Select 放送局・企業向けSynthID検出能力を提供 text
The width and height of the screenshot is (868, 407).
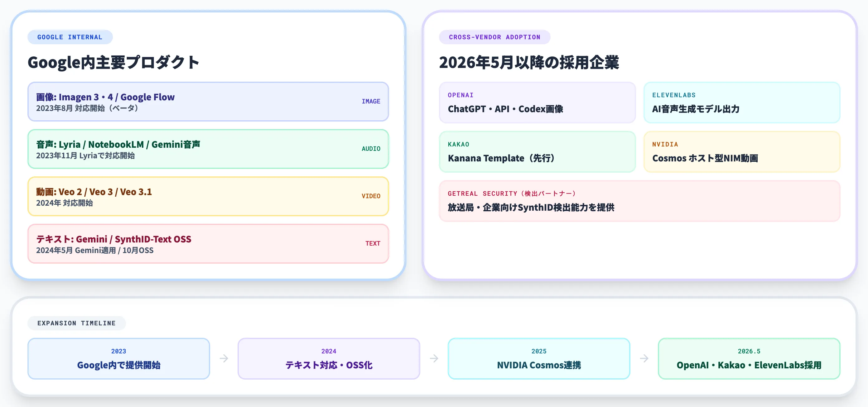point(531,207)
